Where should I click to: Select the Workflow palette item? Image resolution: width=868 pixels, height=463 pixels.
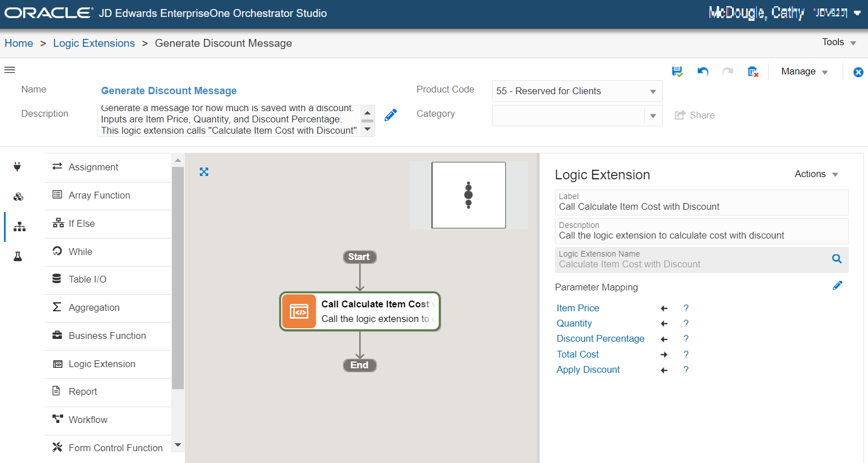(108, 420)
